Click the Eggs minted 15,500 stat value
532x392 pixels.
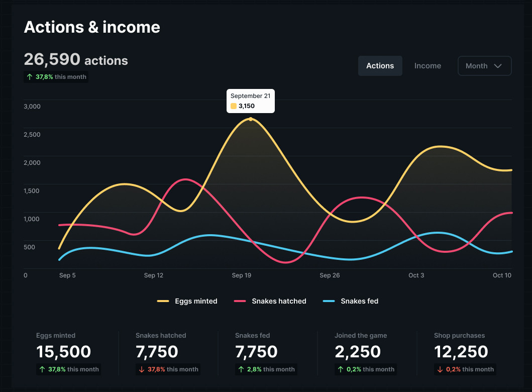point(63,352)
